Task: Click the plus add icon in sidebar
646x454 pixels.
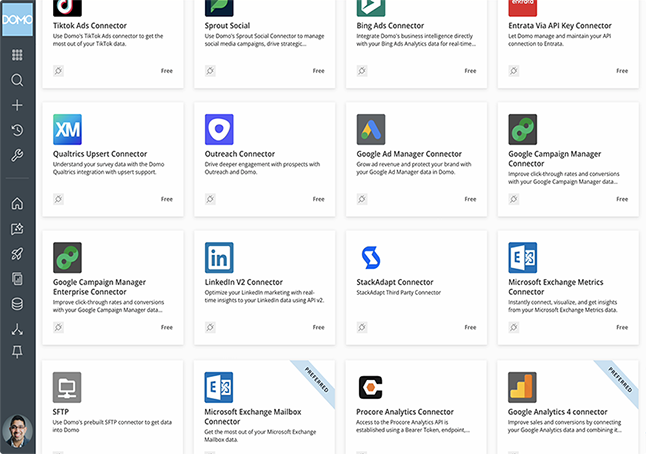Action: pyautogui.click(x=17, y=105)
